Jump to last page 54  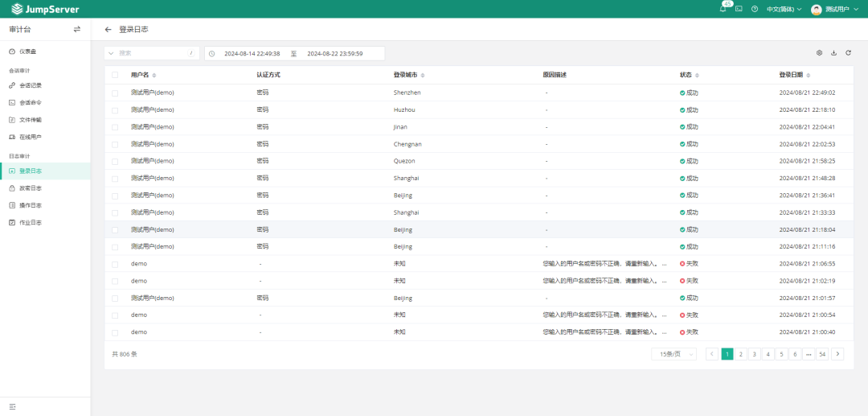[x=822, y=354]
